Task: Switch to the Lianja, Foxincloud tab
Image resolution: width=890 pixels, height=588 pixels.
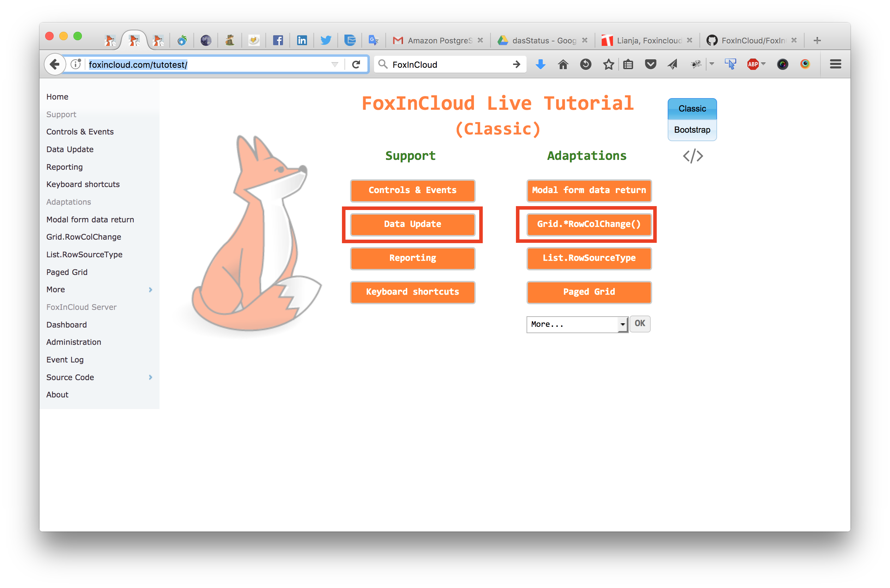Action: tap(647, 40)
